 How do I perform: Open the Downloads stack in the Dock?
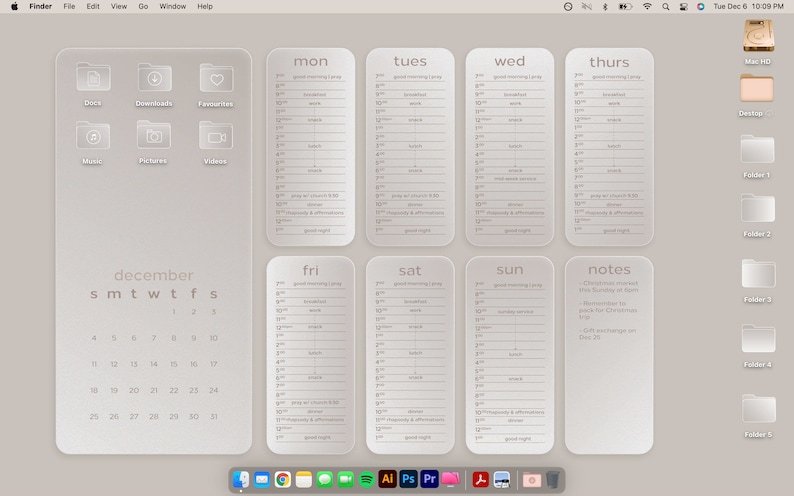(x=532, y=479)
